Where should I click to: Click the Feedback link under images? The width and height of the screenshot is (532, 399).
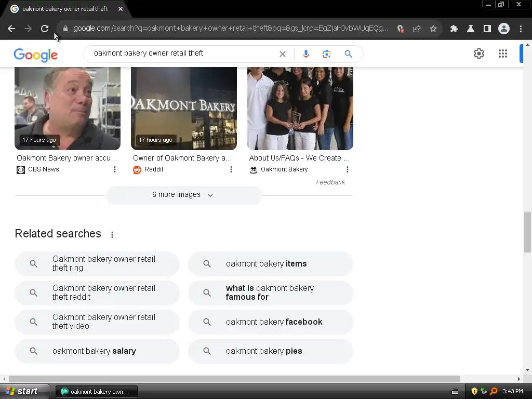pyautogui.click(x=330, y=182)
